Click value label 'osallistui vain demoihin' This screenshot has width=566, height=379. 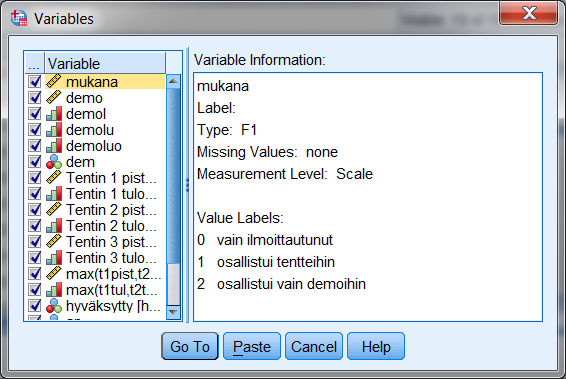tap(291, 284)
